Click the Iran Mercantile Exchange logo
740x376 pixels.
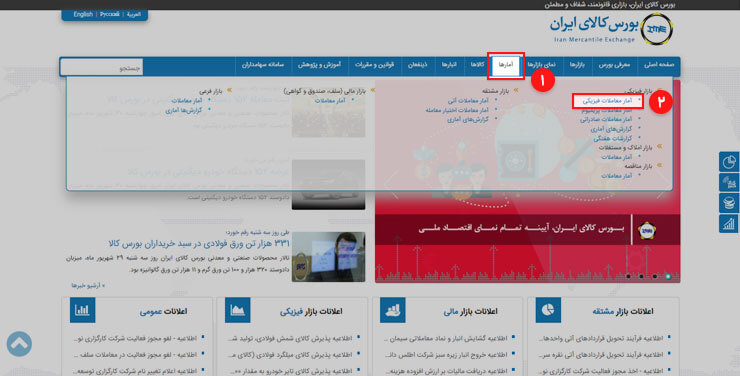coord(611,29)
